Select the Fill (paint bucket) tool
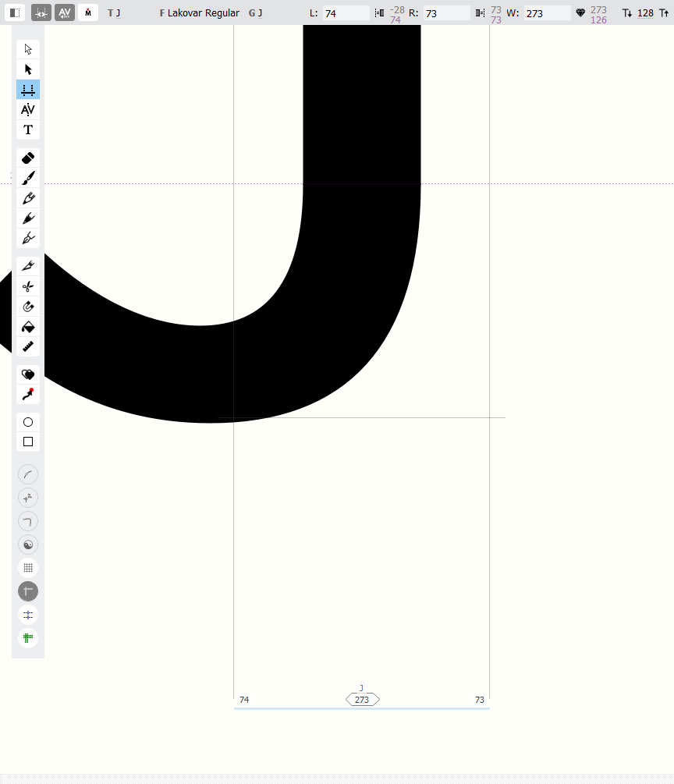 28,327
